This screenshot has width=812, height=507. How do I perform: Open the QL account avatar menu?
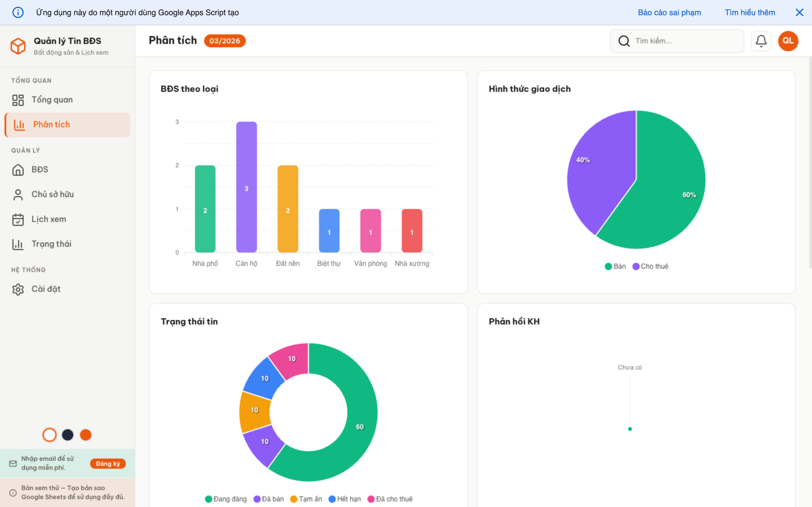click(x=788, y=41)
